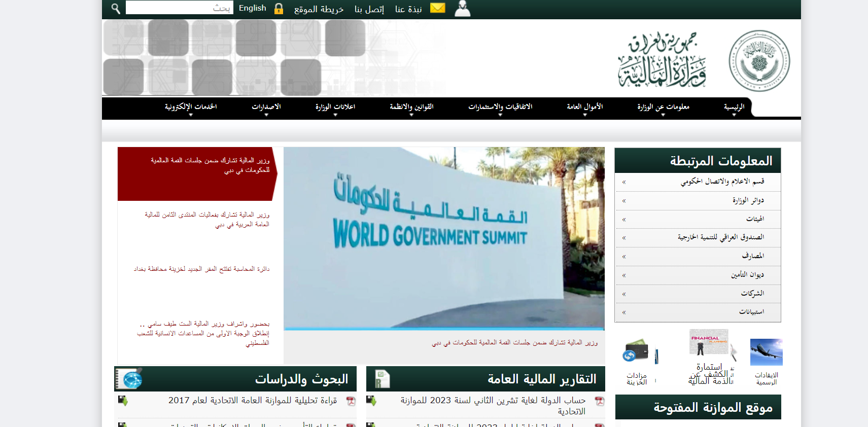Image resolution: width=868 pixels, height=427 pixels.
Task: Open قسم الاعلام والاتصال الحكومي link
Action: [722, 182]
